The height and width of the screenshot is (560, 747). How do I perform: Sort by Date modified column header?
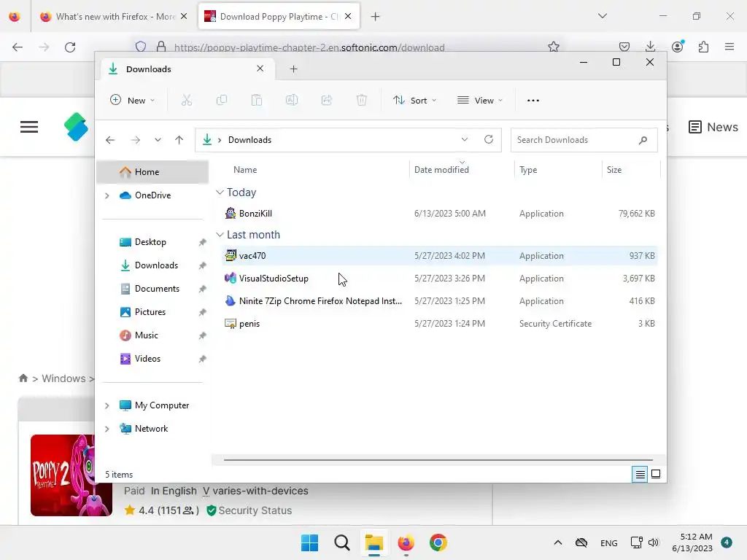462,169
